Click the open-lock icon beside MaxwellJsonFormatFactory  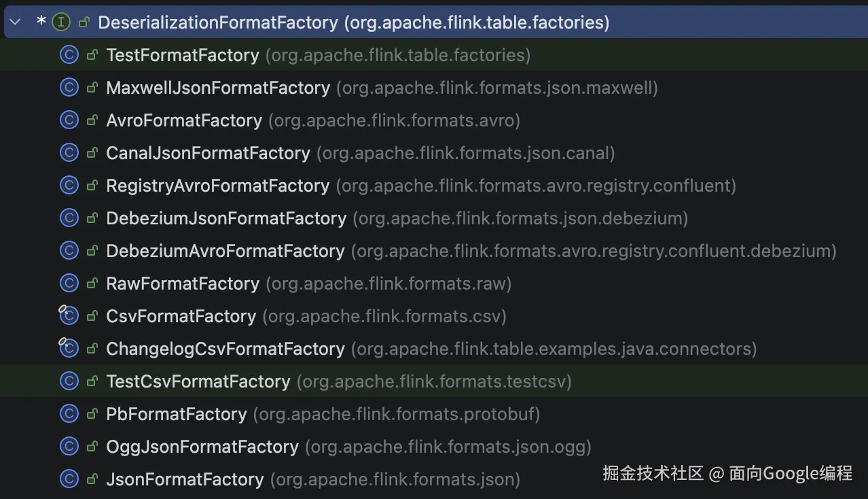pos(92,87)
